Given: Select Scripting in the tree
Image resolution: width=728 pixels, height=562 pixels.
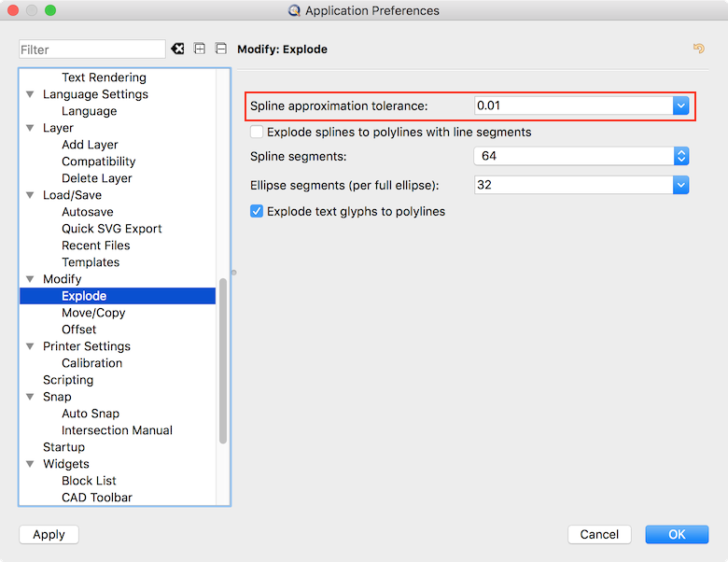Looking at the screenshot, I should tap(68, 380).
